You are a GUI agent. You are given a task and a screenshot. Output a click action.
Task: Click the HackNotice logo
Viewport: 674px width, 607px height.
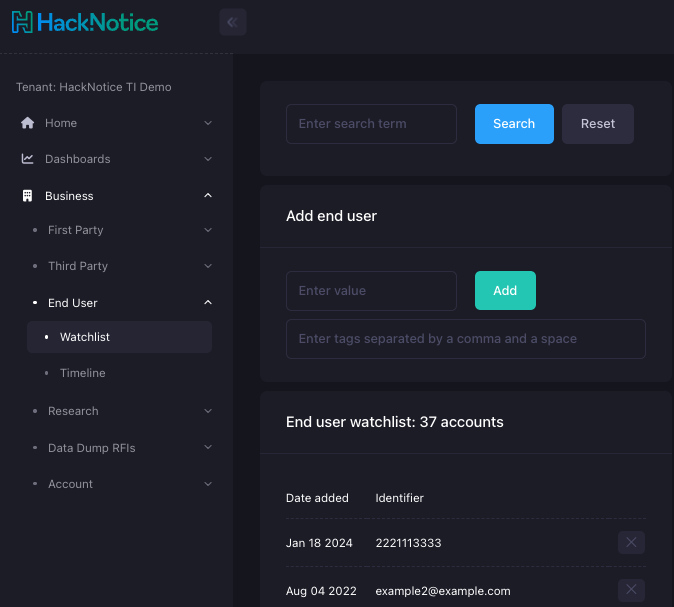pos(85,21)
